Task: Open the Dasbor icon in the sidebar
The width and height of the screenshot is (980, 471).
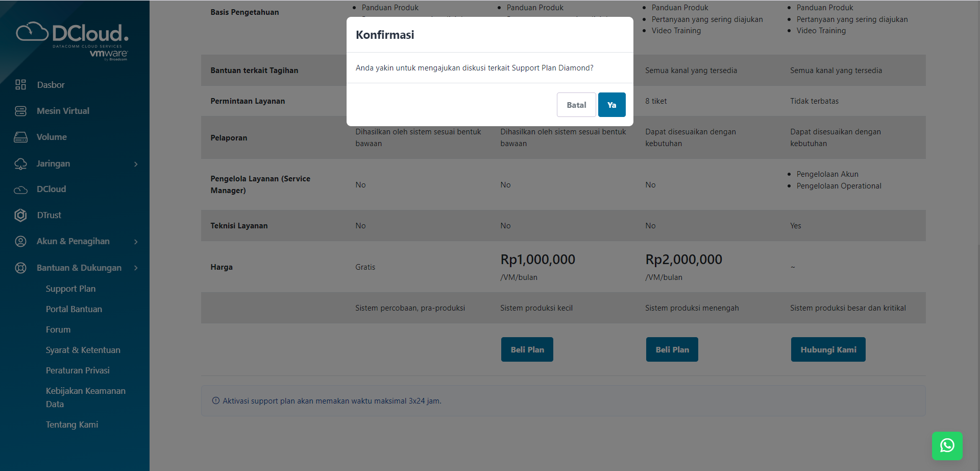Action: (x=20, y=85)
